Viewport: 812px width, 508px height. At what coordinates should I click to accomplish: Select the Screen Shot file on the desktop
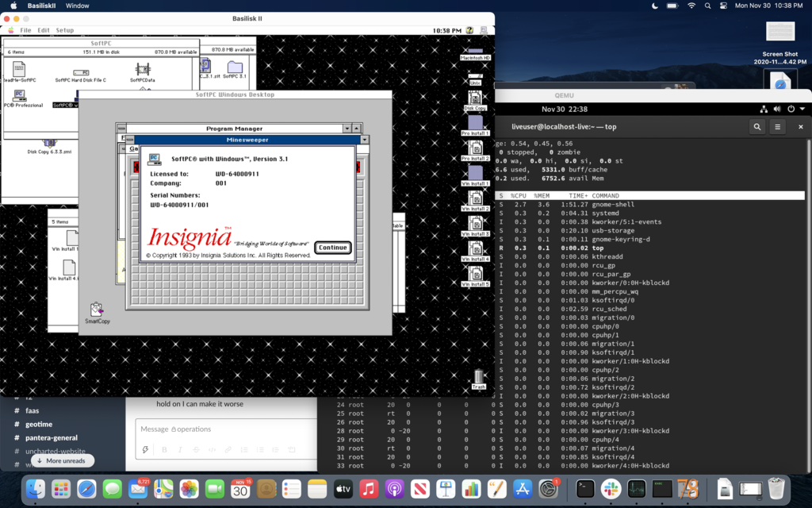[780, 43]
